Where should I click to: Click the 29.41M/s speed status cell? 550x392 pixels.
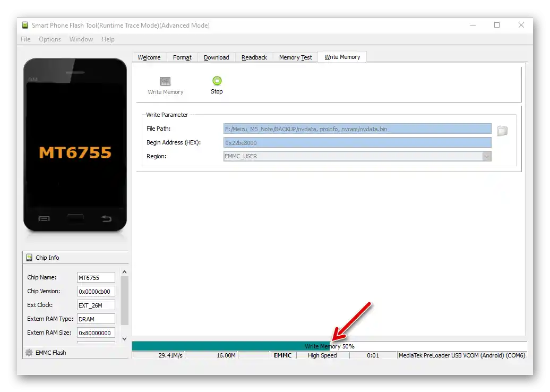158,355
